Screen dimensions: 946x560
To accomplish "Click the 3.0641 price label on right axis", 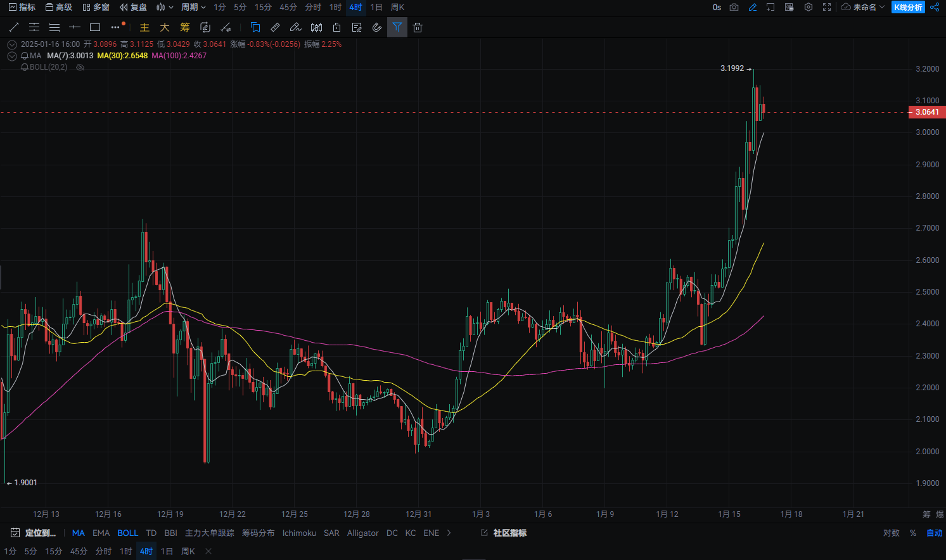I will tap(926, 111).
